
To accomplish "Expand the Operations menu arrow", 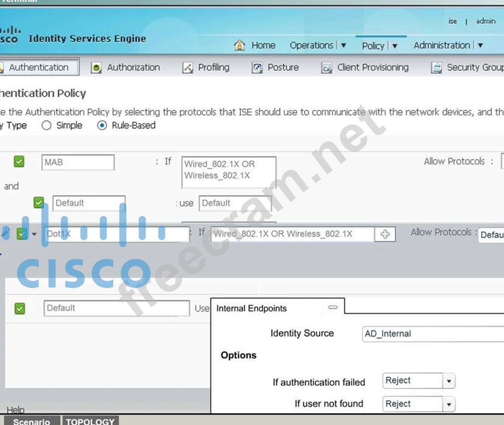I will point(343,46).
